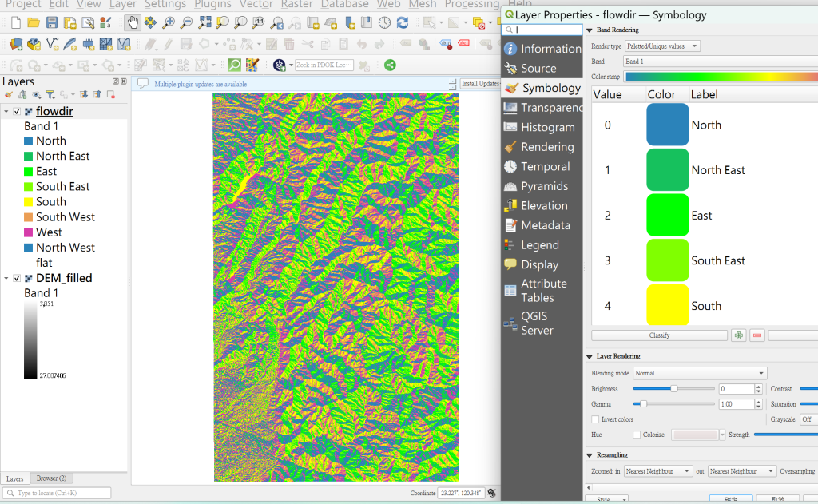
Task: Collapse the Resampling section
Action: 590,455
